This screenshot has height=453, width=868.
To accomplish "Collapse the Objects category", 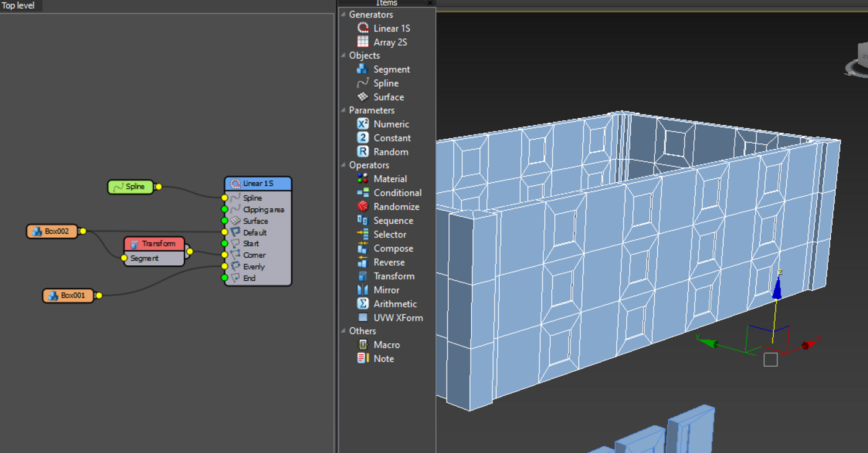I will [343, 55].
